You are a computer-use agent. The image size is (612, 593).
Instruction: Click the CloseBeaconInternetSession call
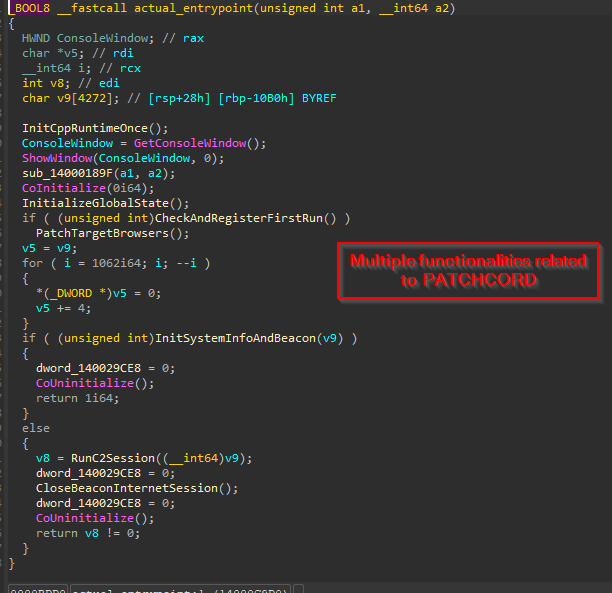click(127, 488)
